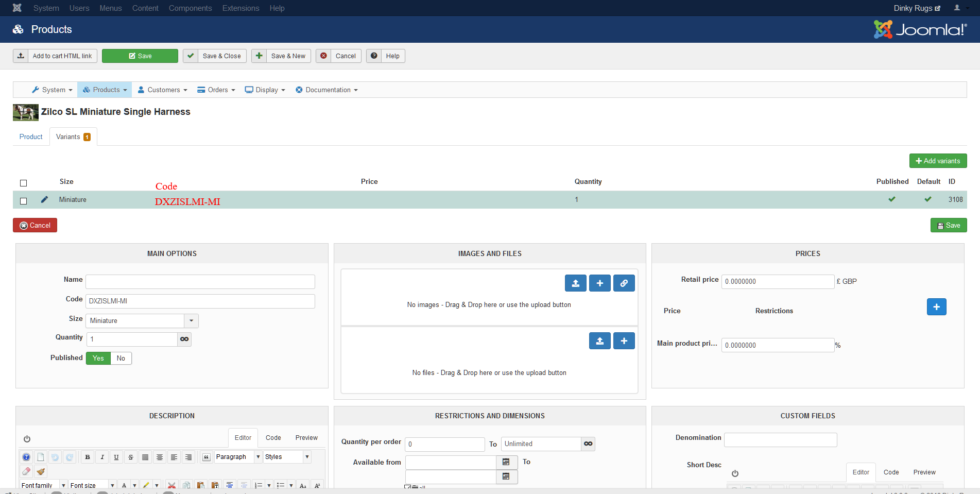The width and height of the screenshot is (980, 494).
Task: Edit the Miniature variant with the pencil icon
Action: click(x=44, y=199)
